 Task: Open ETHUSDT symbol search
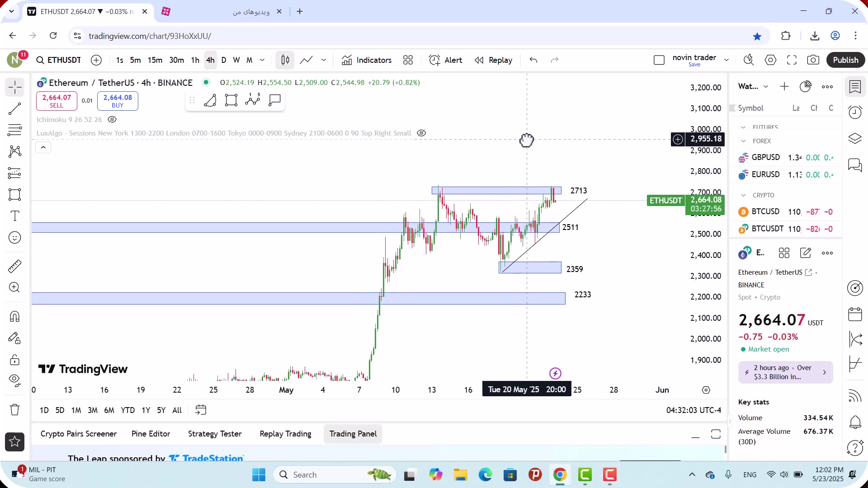(59, 60)
